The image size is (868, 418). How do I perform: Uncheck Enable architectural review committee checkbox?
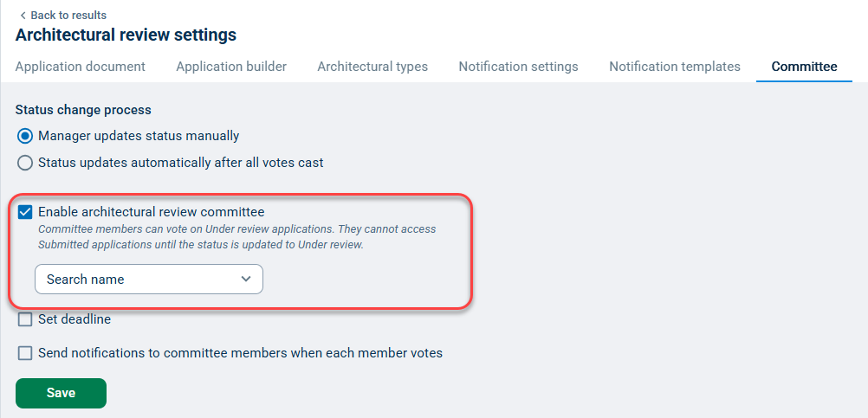pos(25,212)
